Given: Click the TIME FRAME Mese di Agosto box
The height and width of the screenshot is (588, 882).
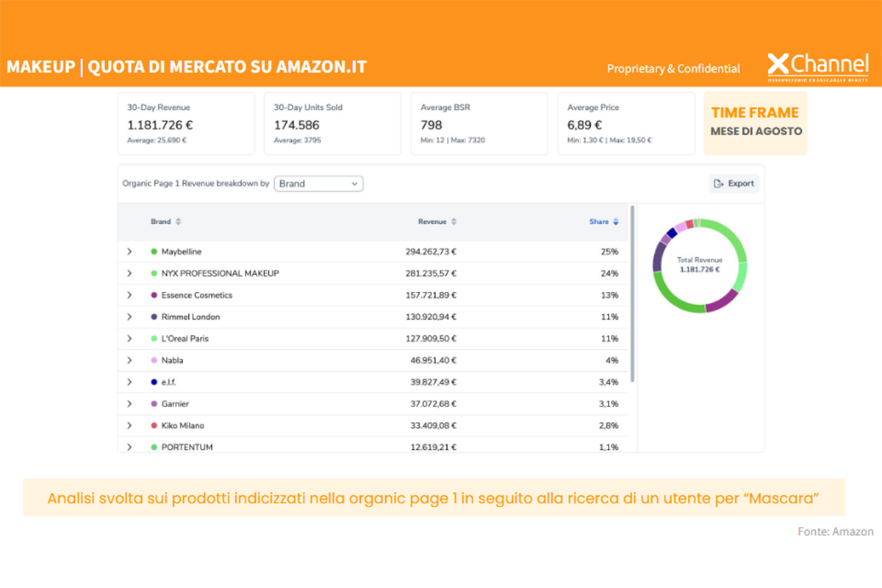Looking at the screenshot, I should (756, 123).
